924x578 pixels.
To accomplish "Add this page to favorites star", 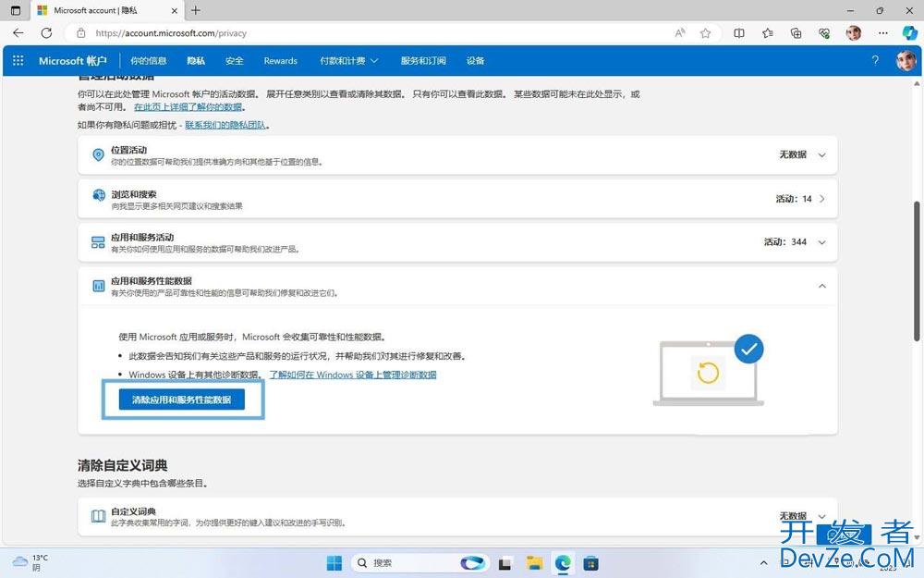I will pyautogui.click(x=705, y=33).
